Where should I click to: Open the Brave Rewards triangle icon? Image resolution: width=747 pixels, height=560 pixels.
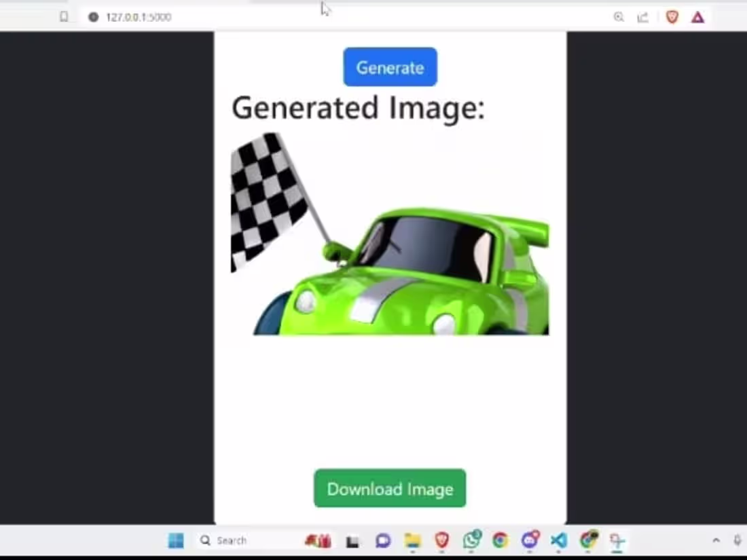click(x=697, y=18)
